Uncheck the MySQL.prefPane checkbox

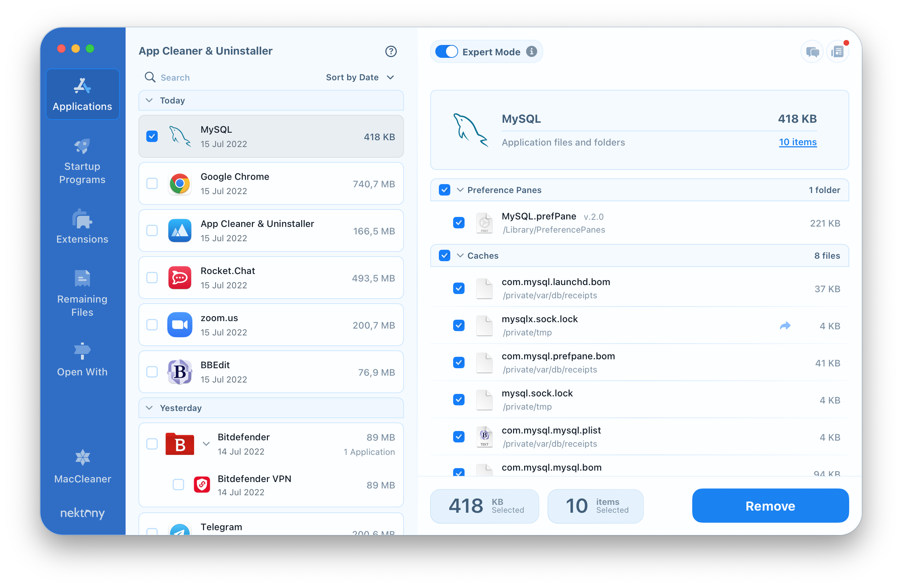coord(459,222)
